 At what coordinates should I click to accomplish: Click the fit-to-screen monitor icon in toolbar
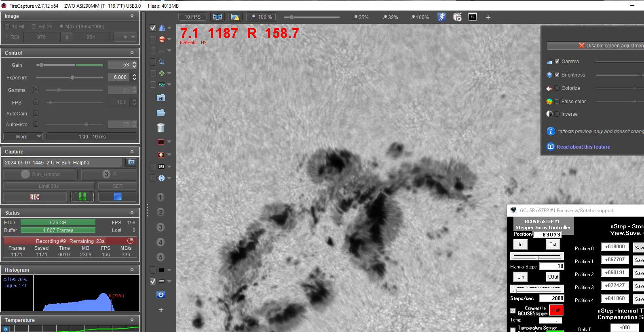[x=217, y=17]
